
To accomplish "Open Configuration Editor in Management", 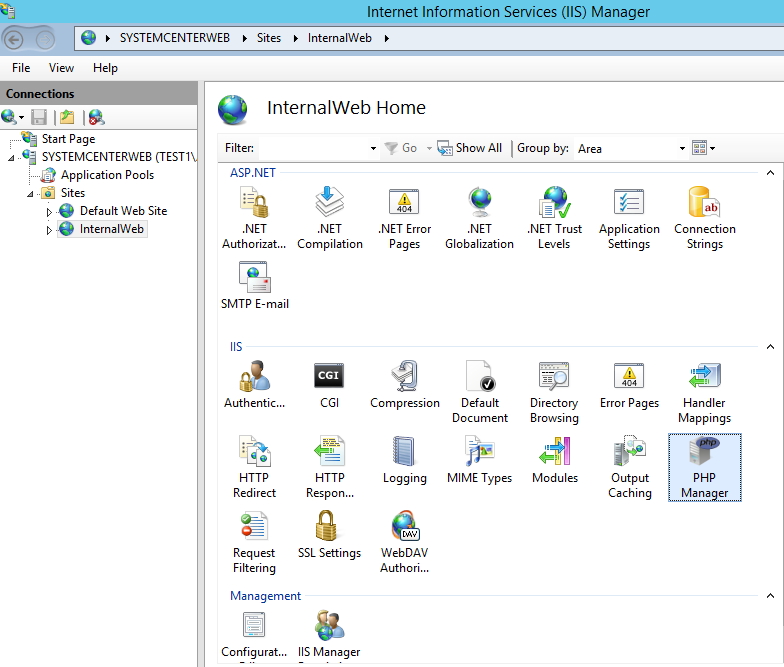I will pyautogui.click(x=254, y=634).
